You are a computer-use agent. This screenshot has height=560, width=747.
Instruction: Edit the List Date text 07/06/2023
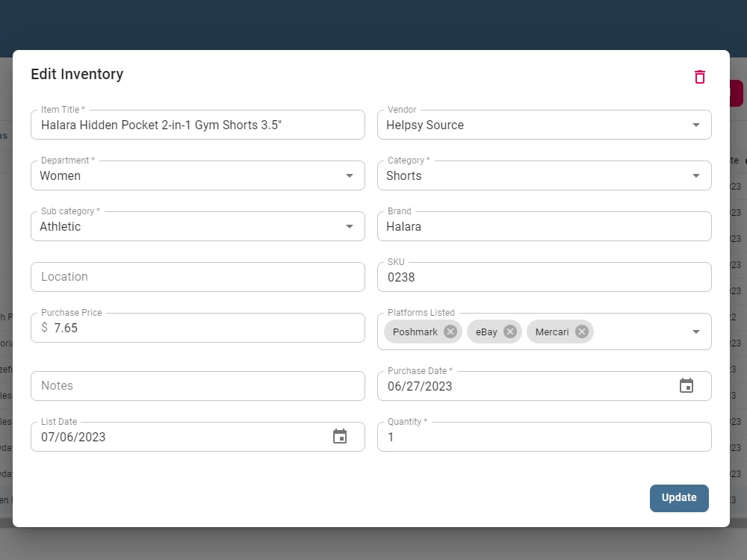73,437
